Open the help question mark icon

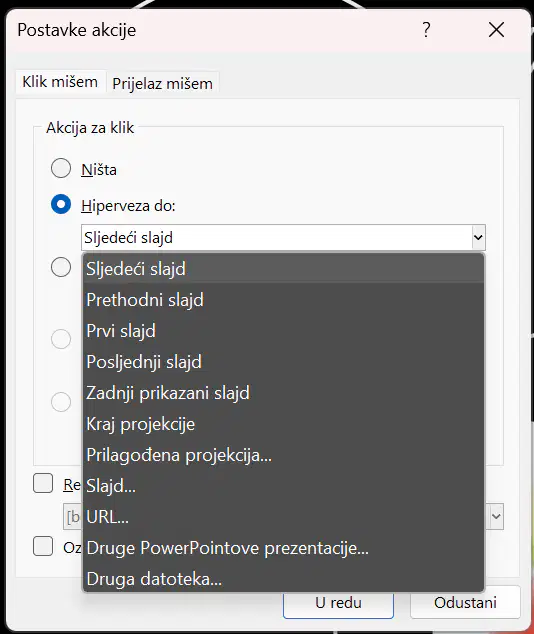coord(426,30)
